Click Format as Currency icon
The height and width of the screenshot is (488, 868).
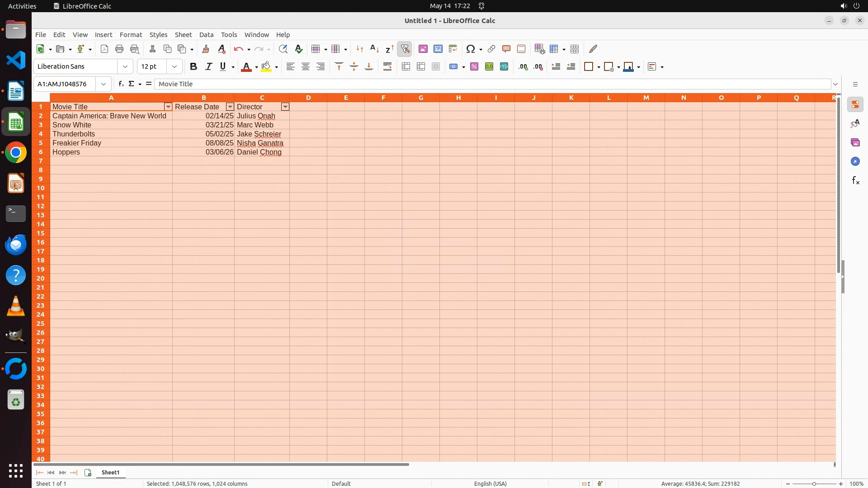(x=453, y=66)
